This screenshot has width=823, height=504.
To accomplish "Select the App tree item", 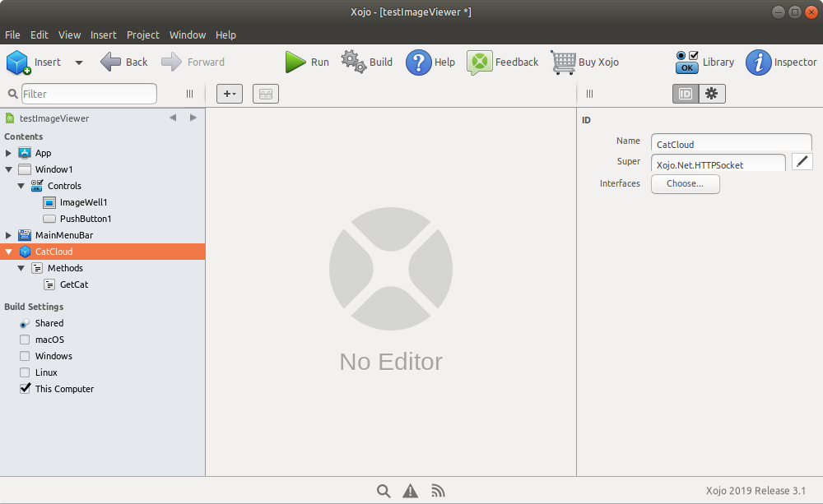I will click(x=43, y=153).
